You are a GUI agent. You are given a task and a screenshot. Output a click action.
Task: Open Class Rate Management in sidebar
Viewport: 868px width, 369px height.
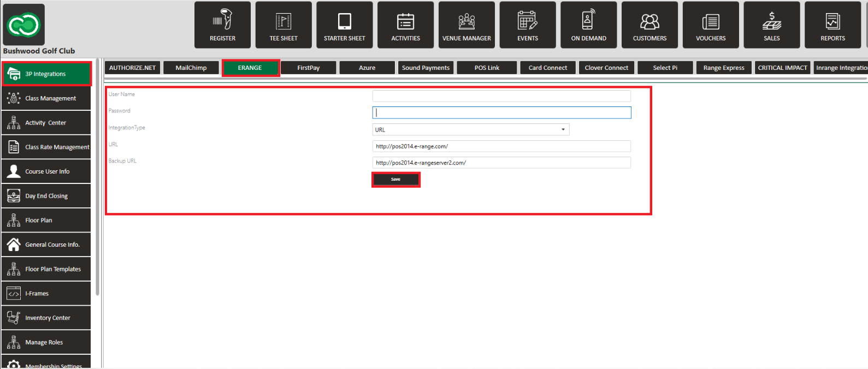46,147
